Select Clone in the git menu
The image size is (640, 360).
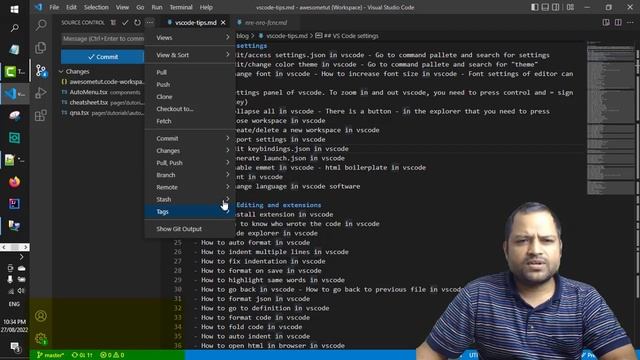tap(190, 97)
